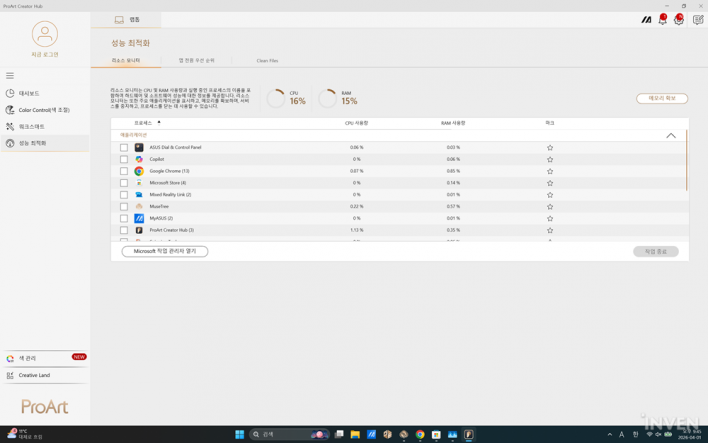Select the ProArt Creator Hub checkbox

124,230
